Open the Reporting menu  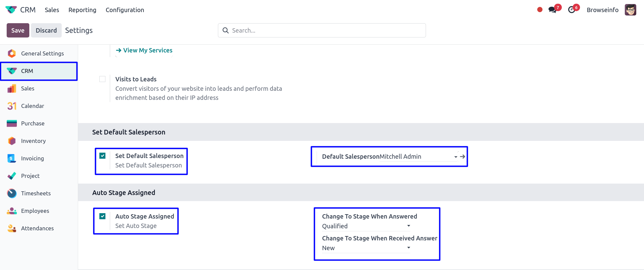pyautogui.click(x=82, y=10)
